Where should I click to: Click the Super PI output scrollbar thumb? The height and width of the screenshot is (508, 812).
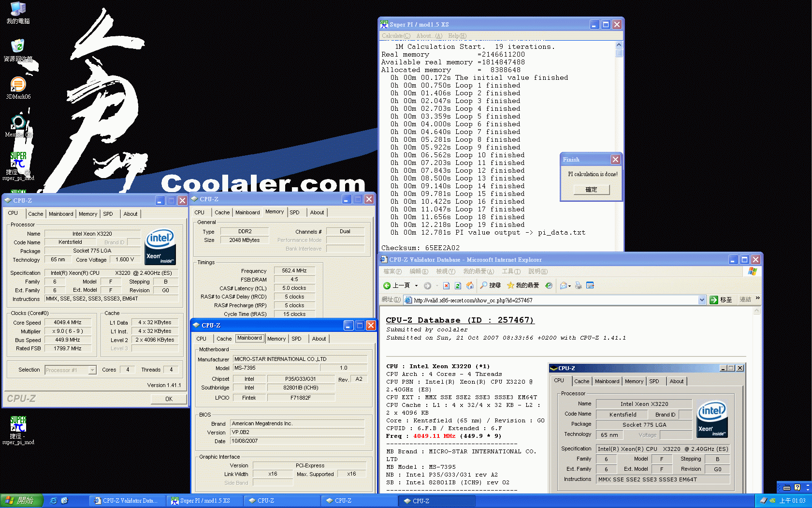pyautogui.click(x=619, y=53)
